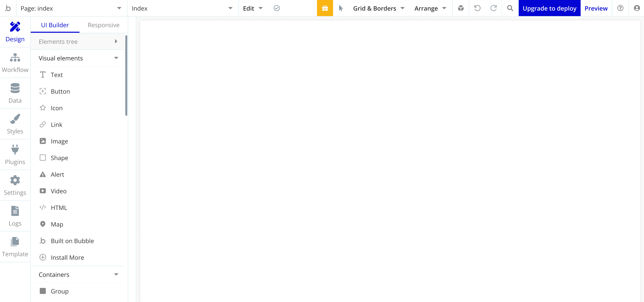The width and height of the screenshot is (644, 302).
Task: Select the HTML element type
Action: (59, 207)
